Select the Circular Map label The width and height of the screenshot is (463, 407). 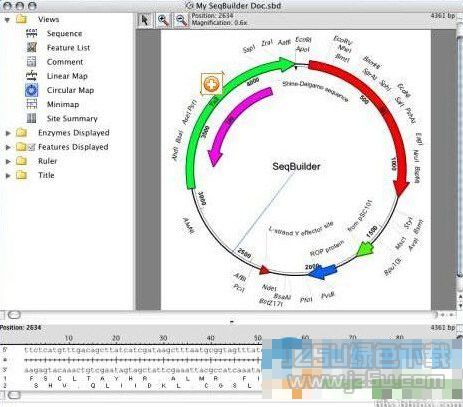(x=70, y=90)
